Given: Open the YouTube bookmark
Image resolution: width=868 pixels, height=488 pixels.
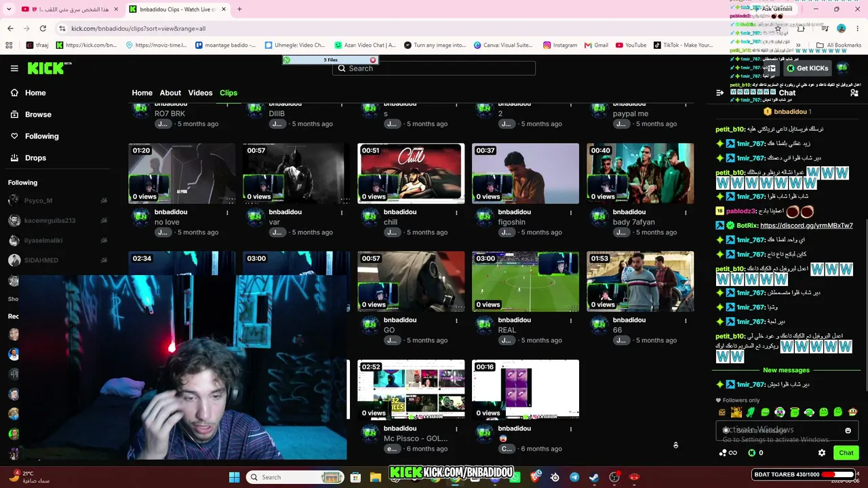Looking at the screenshot, I should point(631,45).
